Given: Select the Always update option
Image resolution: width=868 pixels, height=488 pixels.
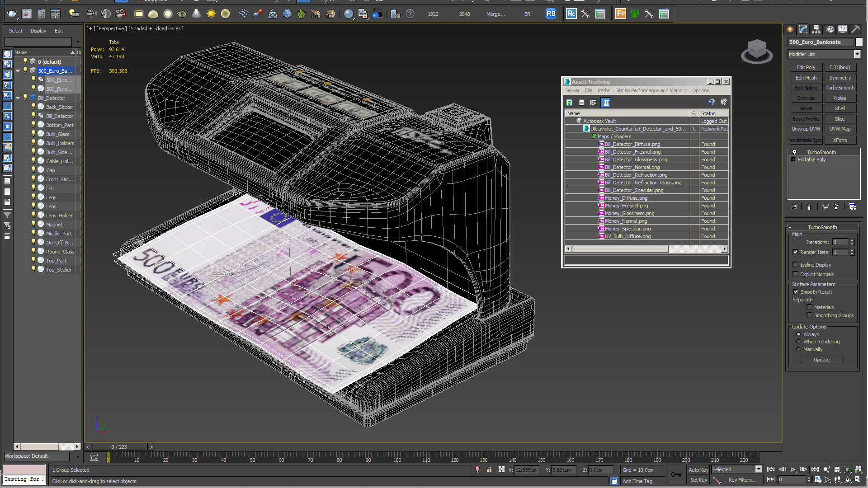Looking at the screenshot, I should (x=798, y=334).
